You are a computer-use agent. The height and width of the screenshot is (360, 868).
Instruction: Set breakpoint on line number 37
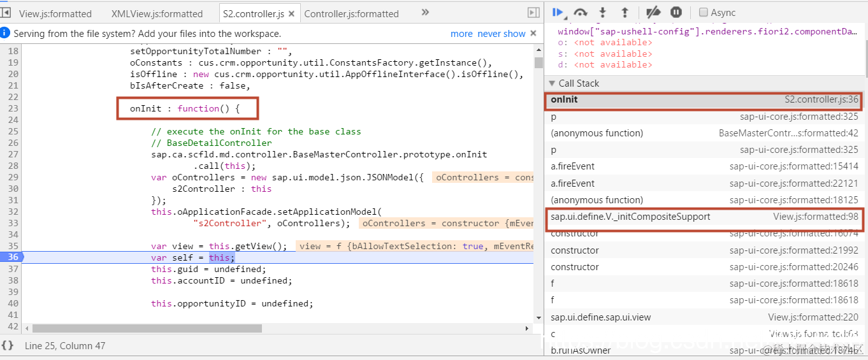[x=13, y=269]
